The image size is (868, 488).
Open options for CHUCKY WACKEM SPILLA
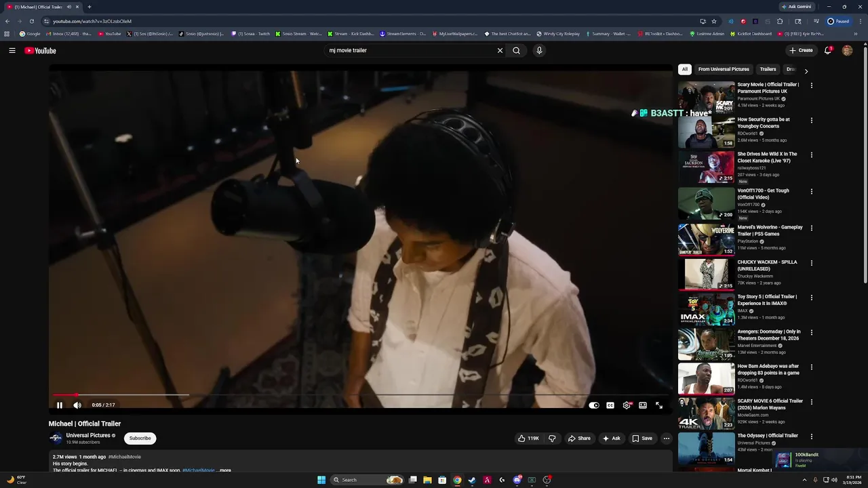(812, 263)
